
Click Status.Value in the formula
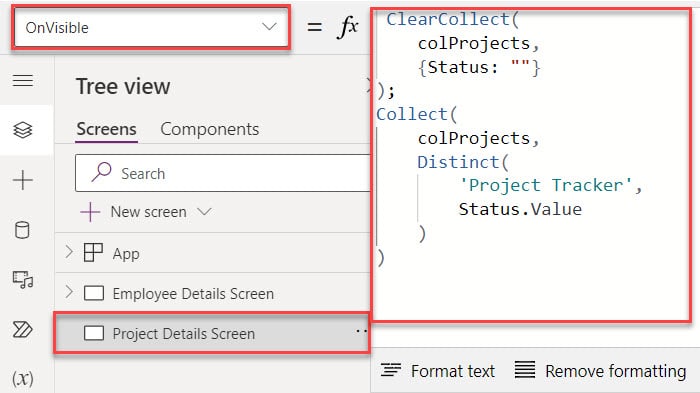coord(520,209)
